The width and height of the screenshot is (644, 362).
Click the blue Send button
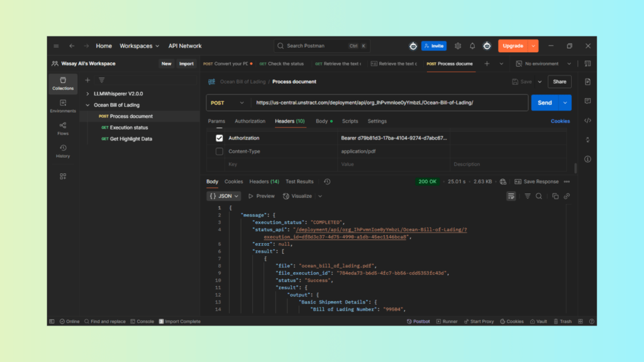click(545, 103)
